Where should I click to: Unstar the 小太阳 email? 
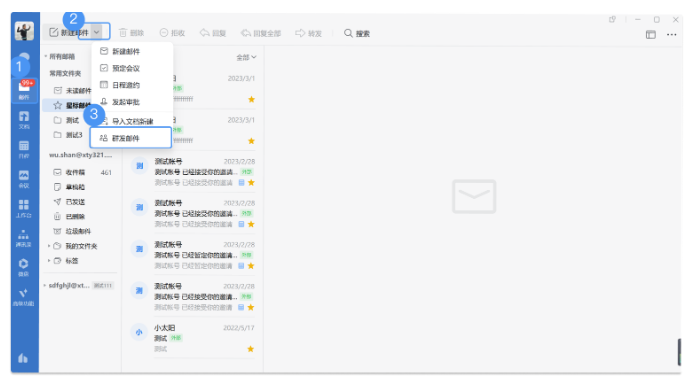[250, 349]
